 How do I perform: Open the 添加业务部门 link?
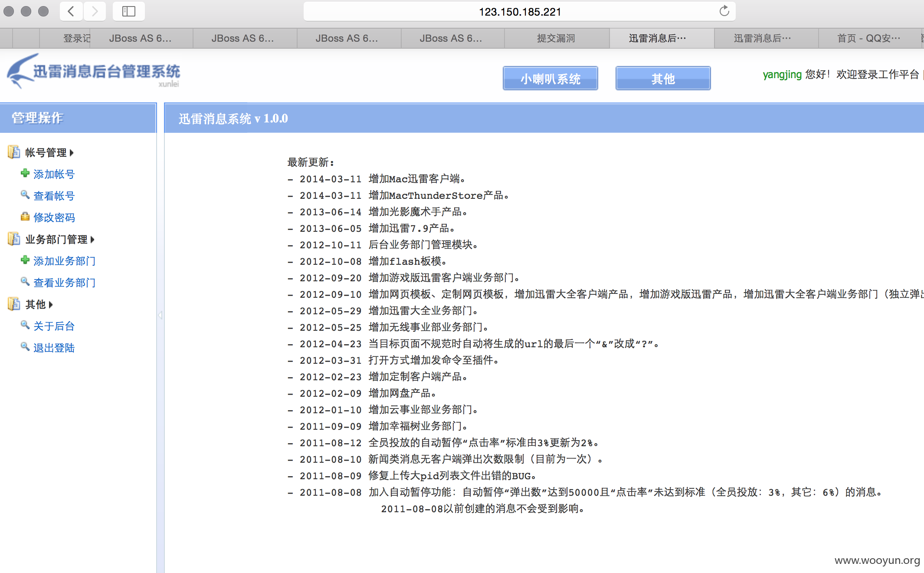coord(65,261)
